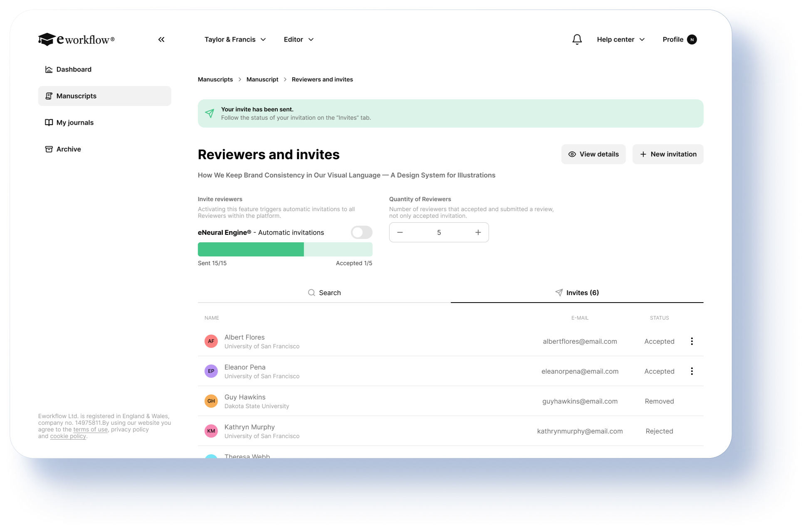Open the Editor role dropdown
This screenshot has width=806, height=532.
pos(299,39)
